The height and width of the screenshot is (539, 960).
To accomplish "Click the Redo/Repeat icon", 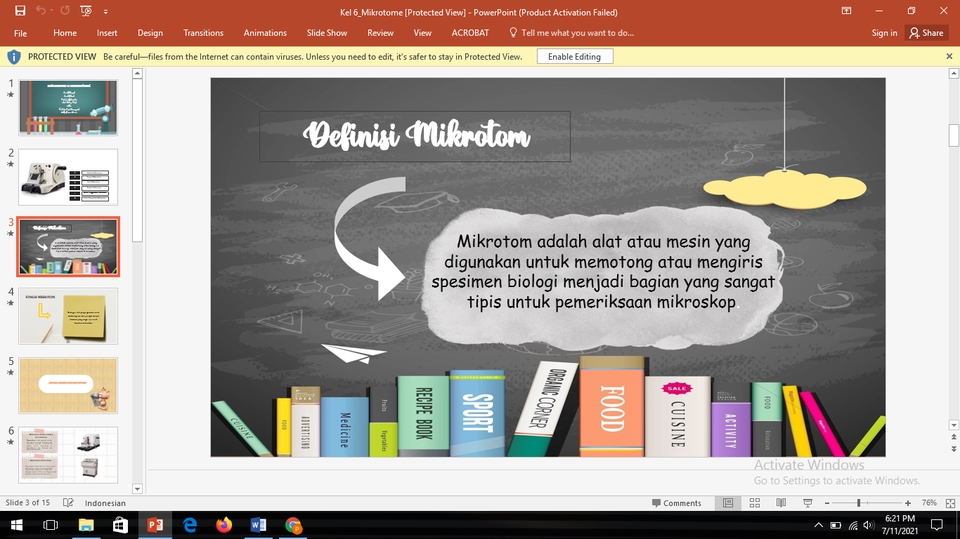I will click(65, 11).
